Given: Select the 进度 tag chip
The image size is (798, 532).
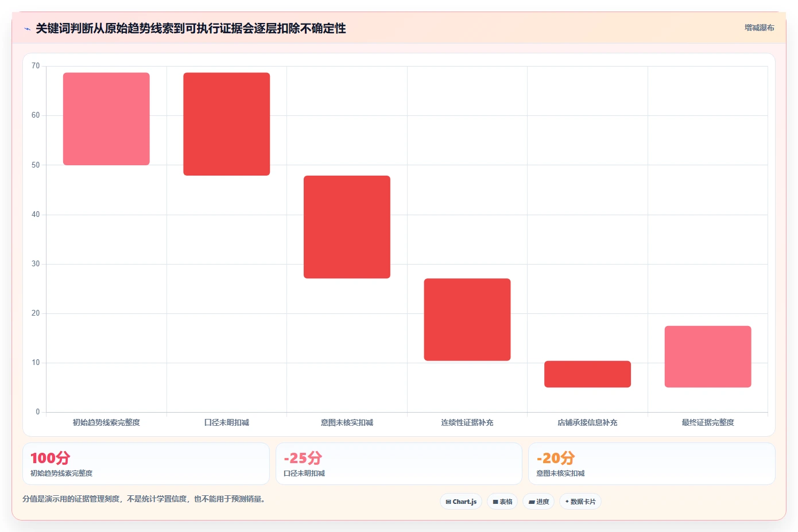Looking at the screenshot, I should pos(539,502).
